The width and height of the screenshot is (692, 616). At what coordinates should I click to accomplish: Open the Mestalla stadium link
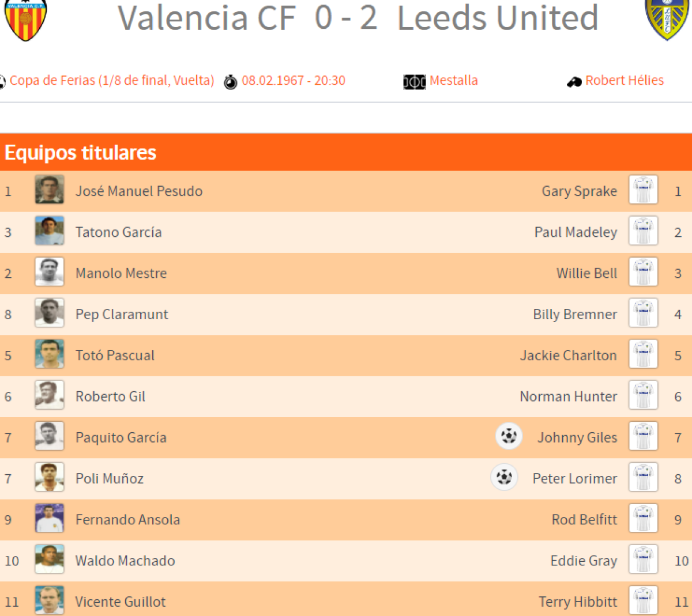[x=454, y=81]
